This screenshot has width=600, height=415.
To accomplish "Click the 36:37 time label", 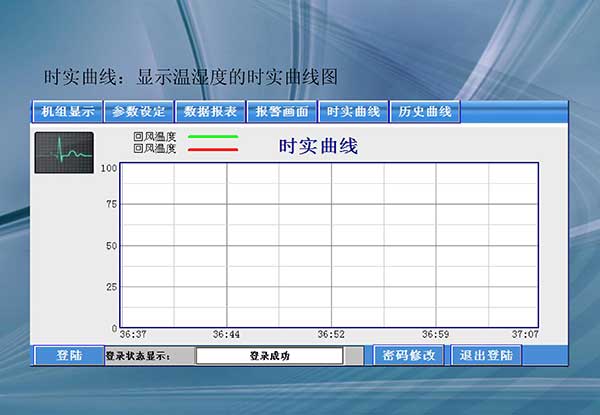I will click(133, 334).
